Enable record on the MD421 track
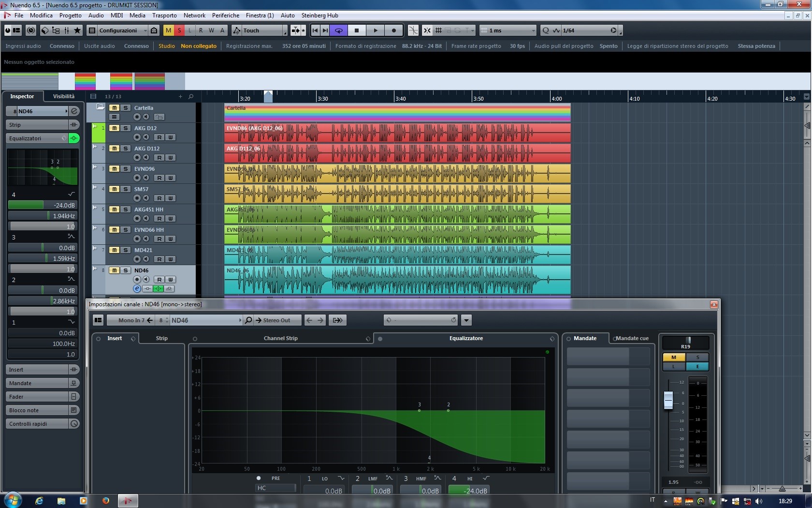Image resolution: width=812 pixels, height=508 pixels. pos(137,259)
